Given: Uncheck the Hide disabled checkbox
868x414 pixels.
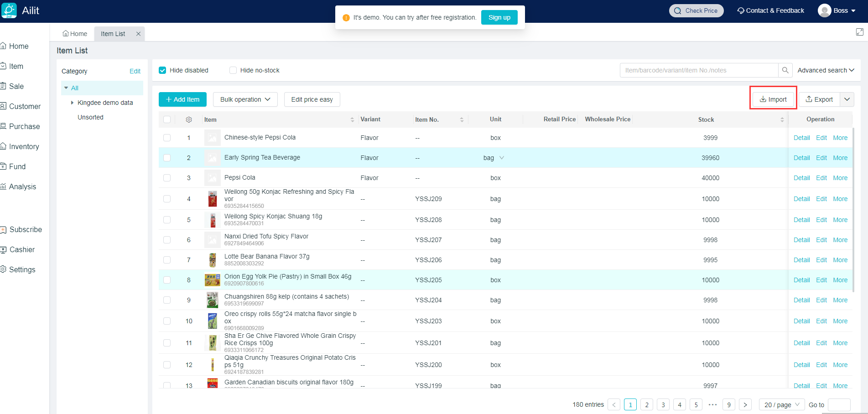Looking at the screenshot, I should pos(162,70).
